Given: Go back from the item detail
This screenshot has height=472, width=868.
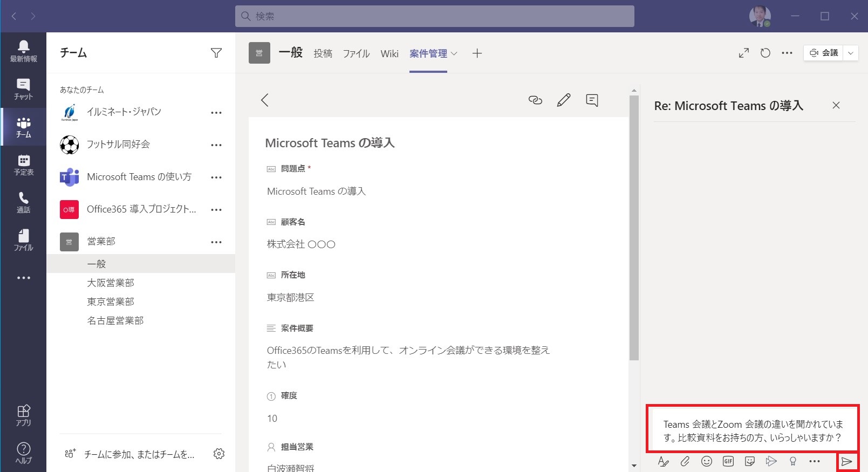Looking at the screenshot, I should click(264, 100).
